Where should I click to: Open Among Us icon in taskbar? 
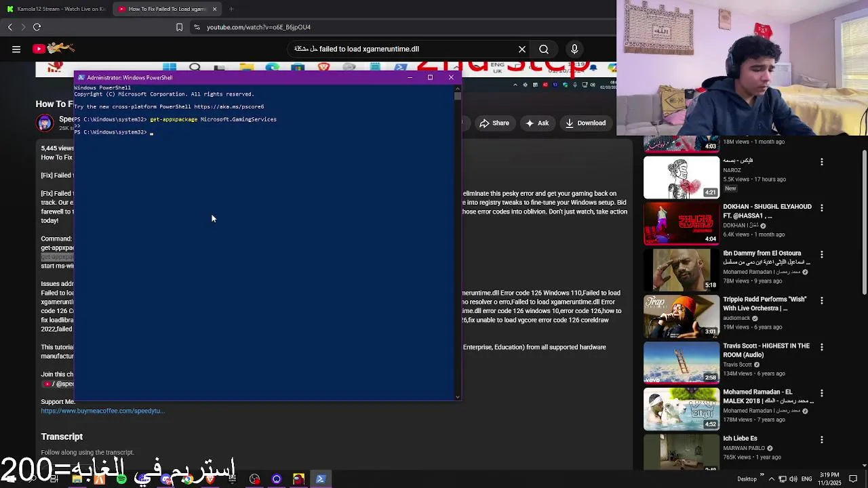pos(298,479)
